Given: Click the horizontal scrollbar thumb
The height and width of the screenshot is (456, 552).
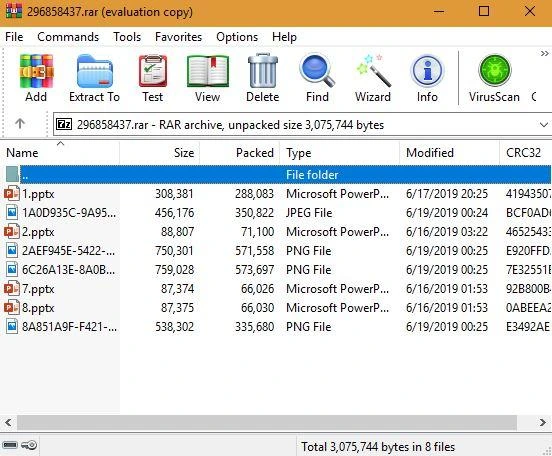Looking at the screenshot, I should (x=267, y=422).
